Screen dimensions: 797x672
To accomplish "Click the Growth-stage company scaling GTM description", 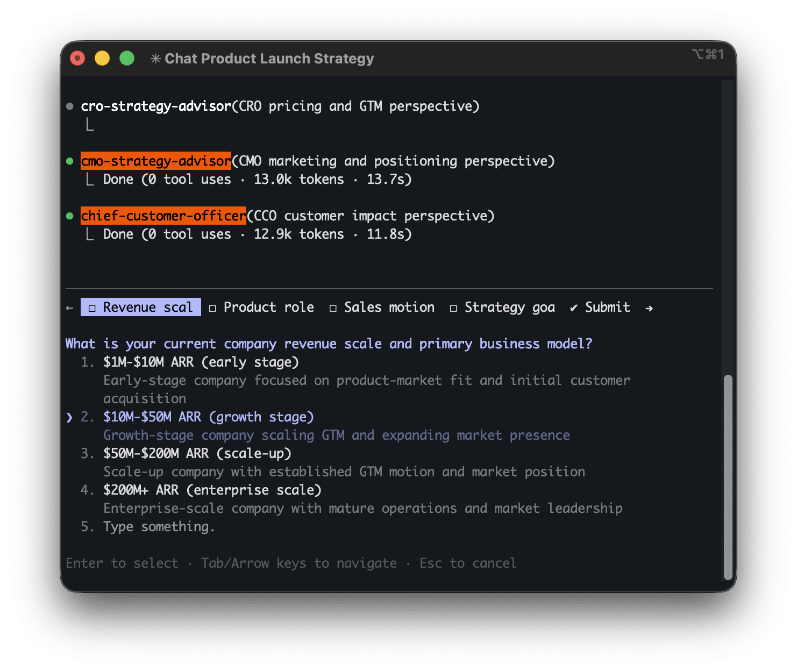I will point(337,435).
